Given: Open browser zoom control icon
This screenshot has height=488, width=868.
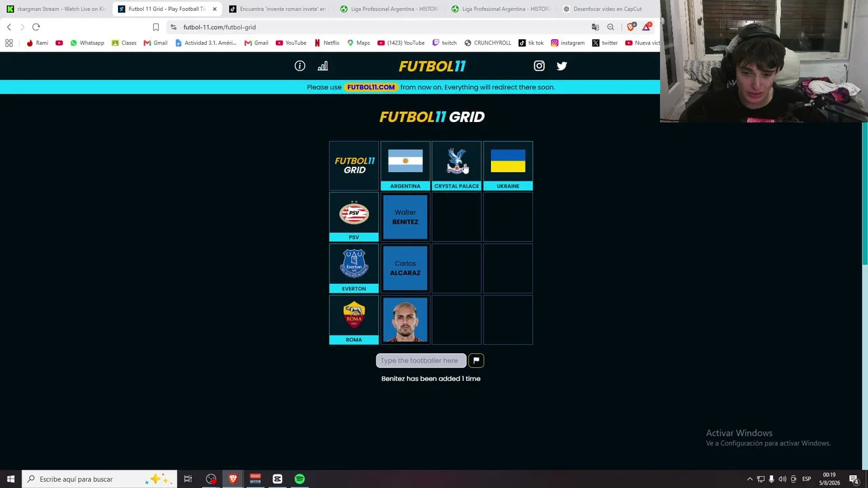Looking at the screenshot, I should (610, 27).
